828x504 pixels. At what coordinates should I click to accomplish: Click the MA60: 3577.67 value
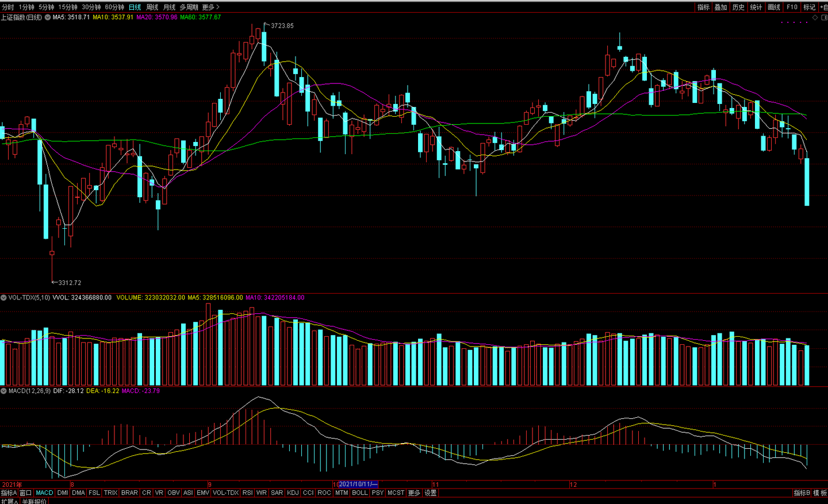pos(201,17)
